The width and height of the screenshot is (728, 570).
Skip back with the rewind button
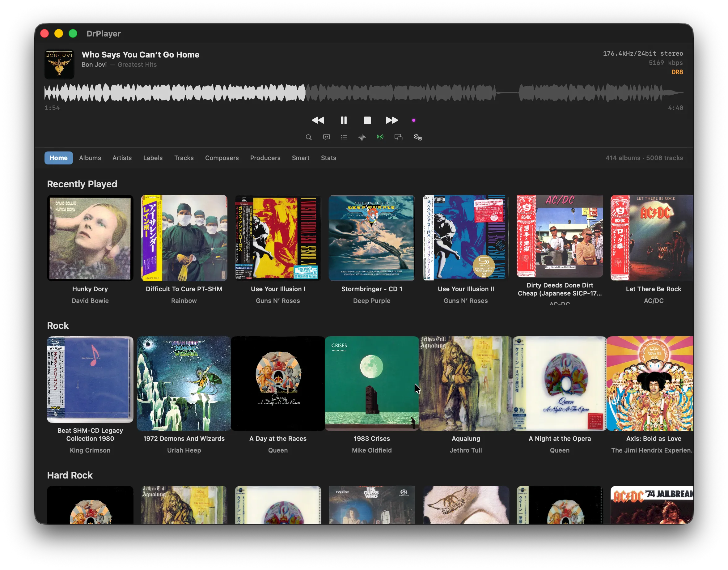point(318,120)
